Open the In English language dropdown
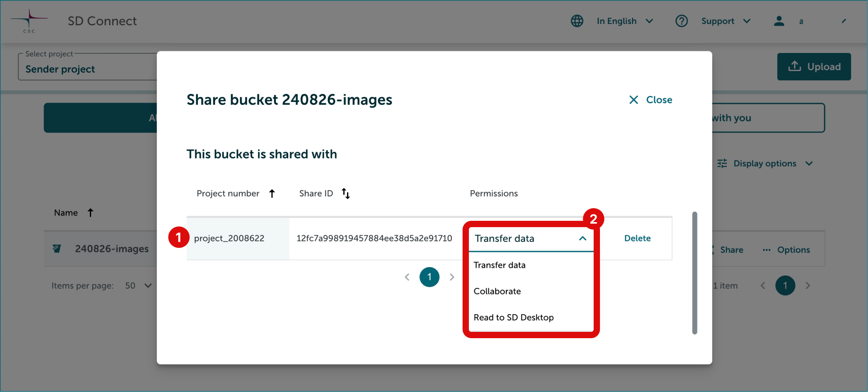Image resolution: width=868 pixels, height=392 pixels. [x=625, y=21]
